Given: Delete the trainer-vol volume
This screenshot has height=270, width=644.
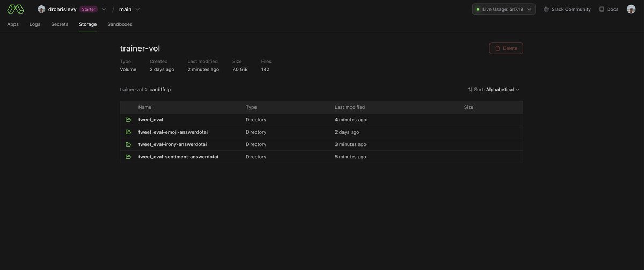Looking at the screenshot, I should click(x=506, y=48).
